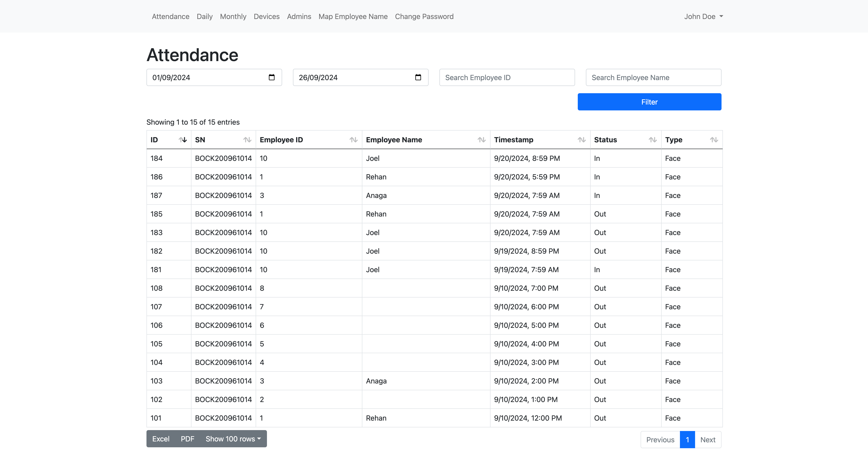
Task: Export table with Excel button
Action: tap(161, 439)
